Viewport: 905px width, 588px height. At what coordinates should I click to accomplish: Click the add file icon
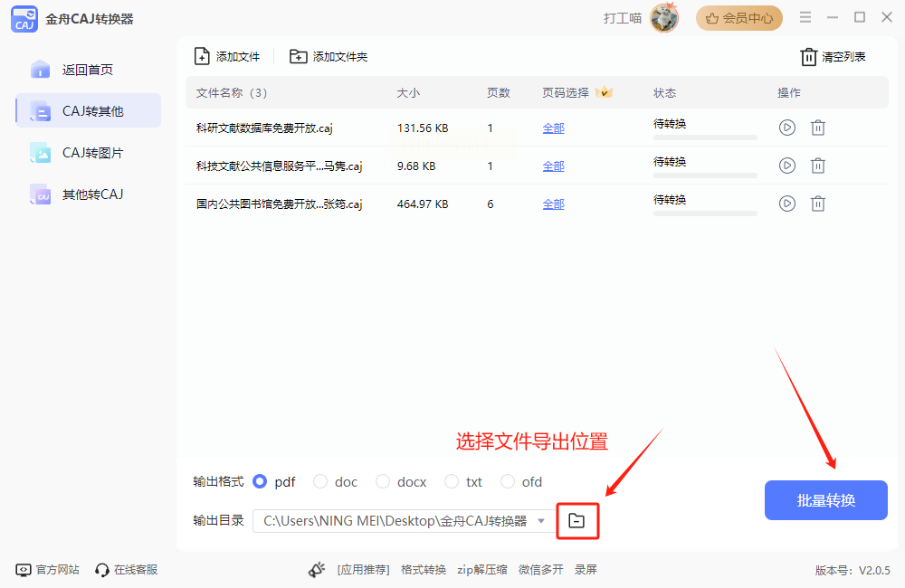[x=202, y=57]
